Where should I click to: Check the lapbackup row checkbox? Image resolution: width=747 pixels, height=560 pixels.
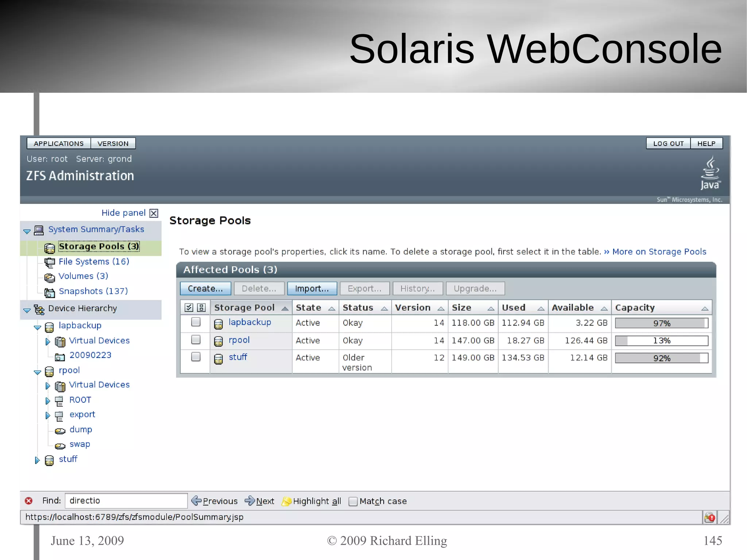196,322
